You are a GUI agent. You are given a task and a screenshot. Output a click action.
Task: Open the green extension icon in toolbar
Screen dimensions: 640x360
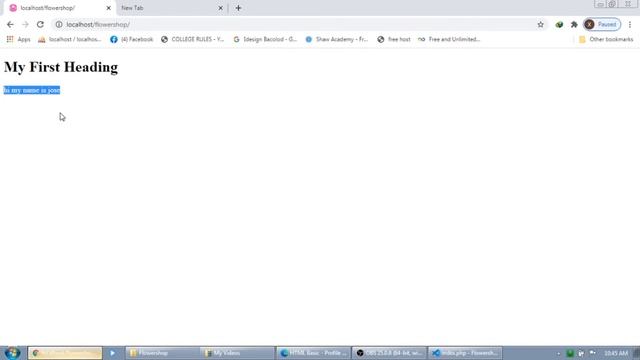559,24
